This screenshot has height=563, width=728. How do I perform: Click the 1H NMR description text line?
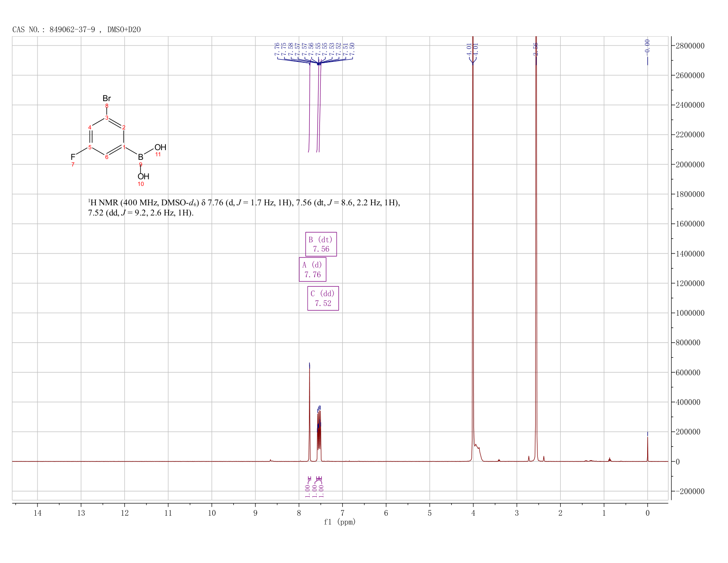(244, 203)
